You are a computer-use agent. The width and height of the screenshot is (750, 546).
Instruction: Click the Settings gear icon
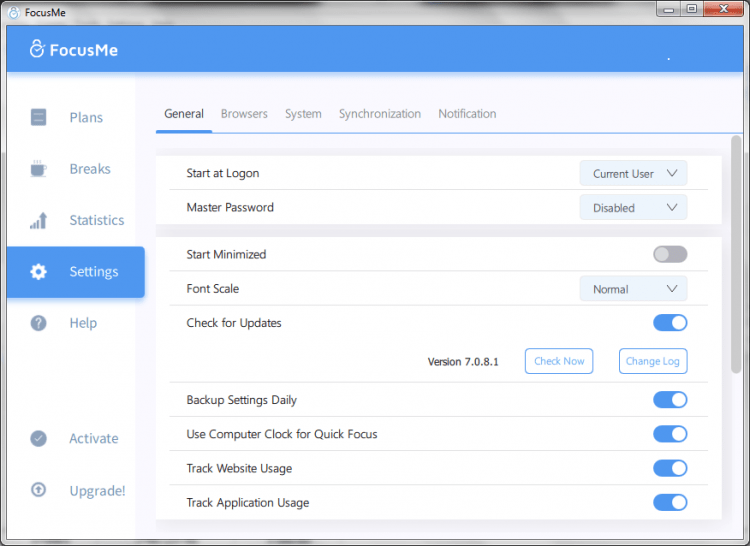pos(38,272)
